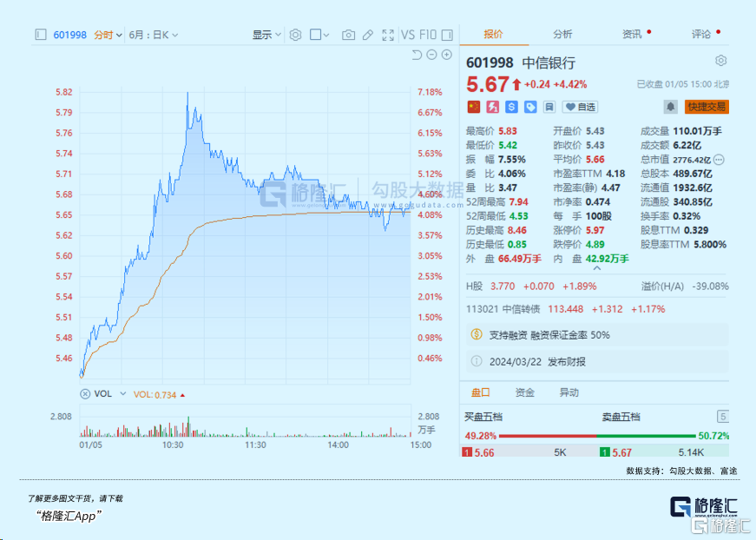Remove the VOL indicator with X circle
This screenshot has width=756, height=540.
tap(85, 394)
